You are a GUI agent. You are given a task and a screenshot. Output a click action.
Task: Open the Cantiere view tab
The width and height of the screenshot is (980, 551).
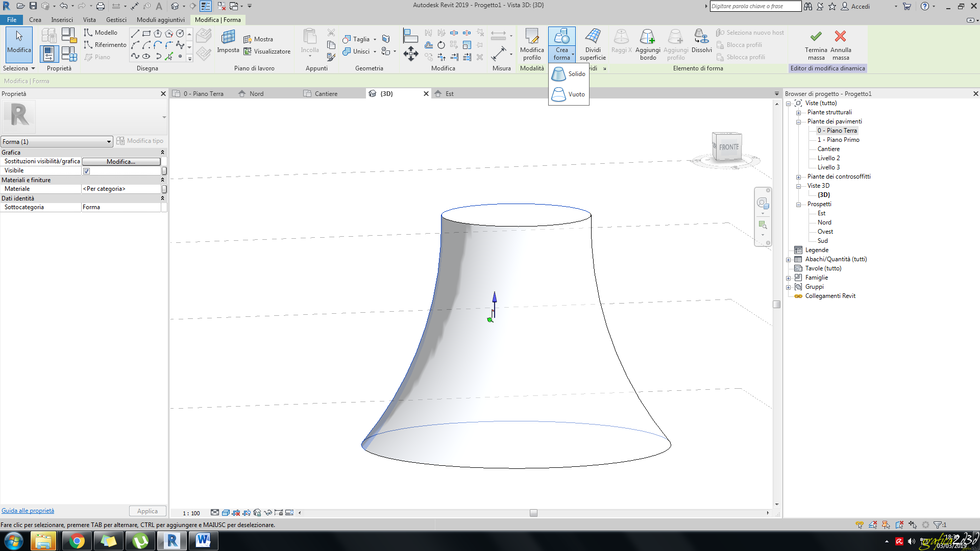(x=327, y=93)
